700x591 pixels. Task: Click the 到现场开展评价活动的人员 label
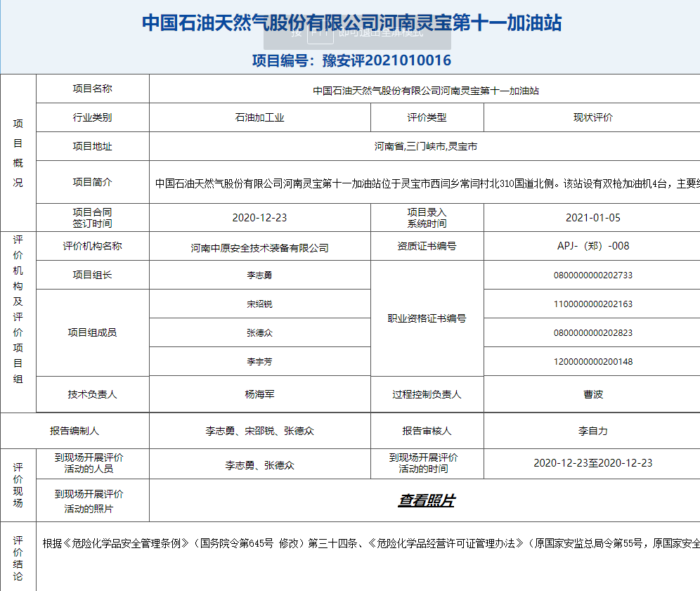tap(89, 463)
